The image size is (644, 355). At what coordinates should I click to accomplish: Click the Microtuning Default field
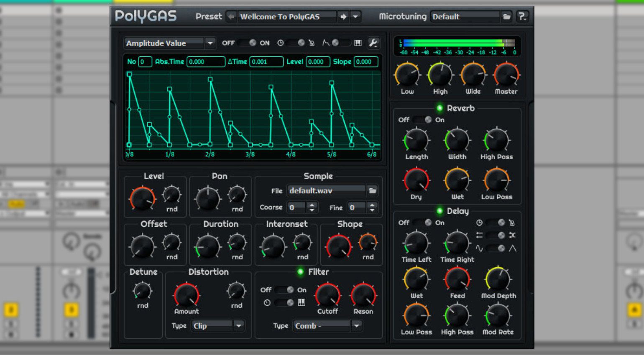pos(465,17)
